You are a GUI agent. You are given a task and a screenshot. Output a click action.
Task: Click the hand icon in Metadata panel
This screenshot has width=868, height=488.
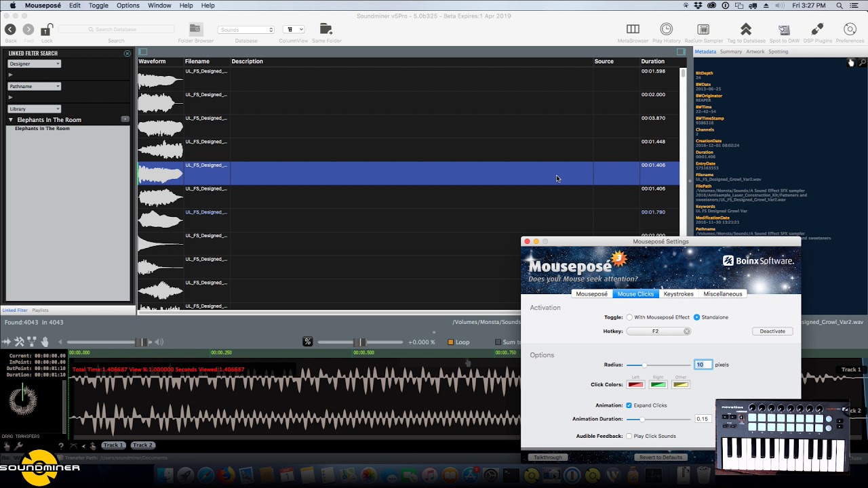[851, 62]
